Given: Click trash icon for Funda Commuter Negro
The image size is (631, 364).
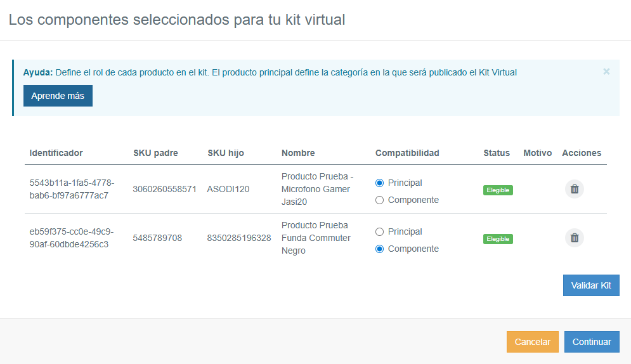Looking at the screenshot, I should click(574, 238).
